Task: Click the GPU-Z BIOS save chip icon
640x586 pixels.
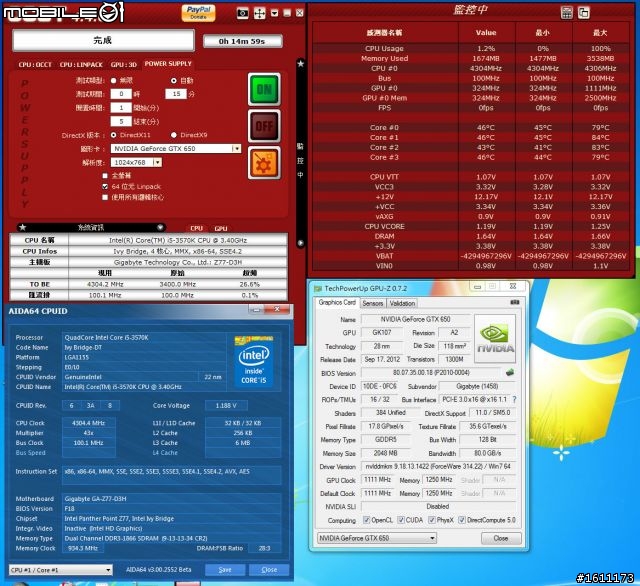Action: (x=509, y=372)
